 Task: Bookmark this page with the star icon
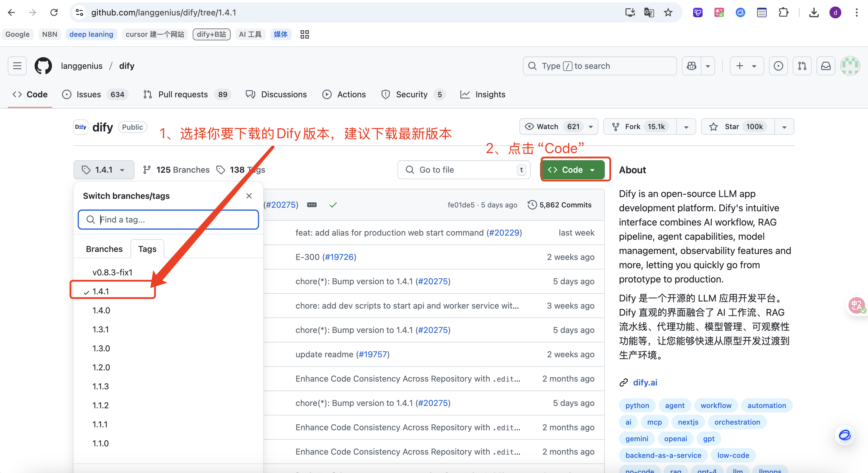[x=668, y=12]
